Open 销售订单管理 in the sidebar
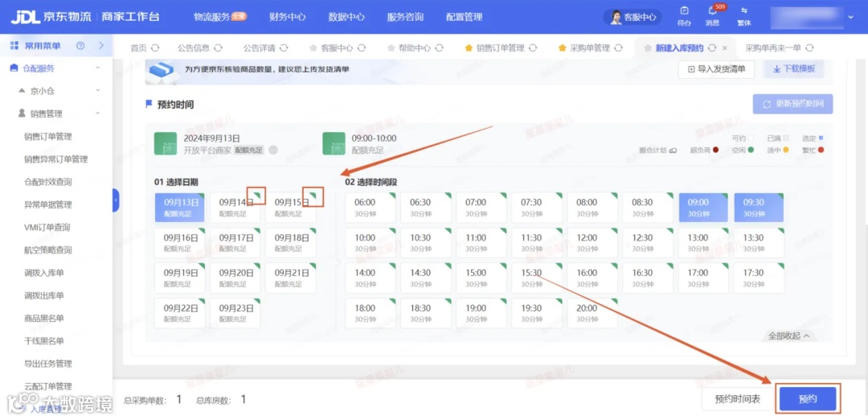Viewport: 868px width, 420px height. click(48, 136)
